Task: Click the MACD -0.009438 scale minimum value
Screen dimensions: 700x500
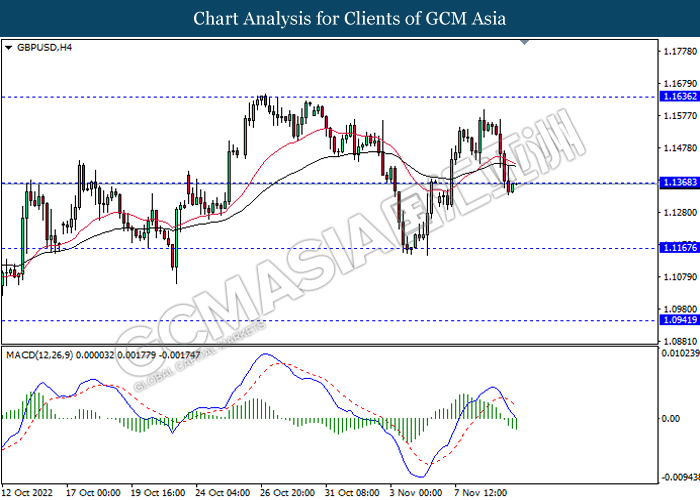Action: (680, 478)
